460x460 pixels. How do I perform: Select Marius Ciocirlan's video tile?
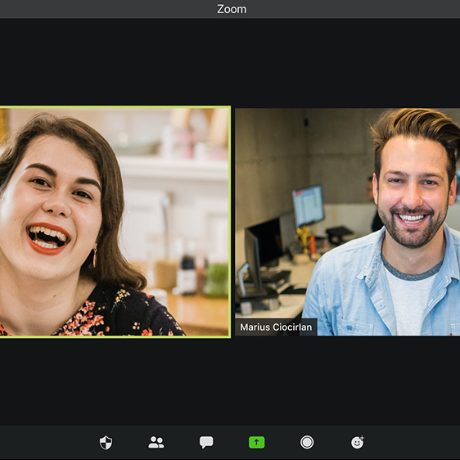tap(348, 222)
